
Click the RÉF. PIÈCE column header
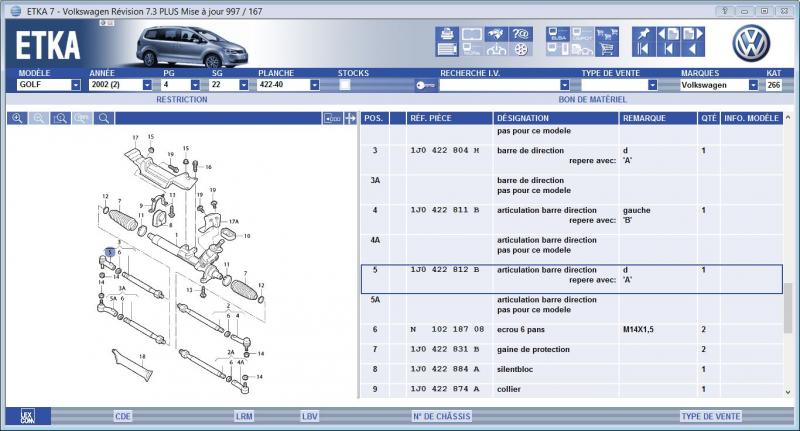click(449, 118)
